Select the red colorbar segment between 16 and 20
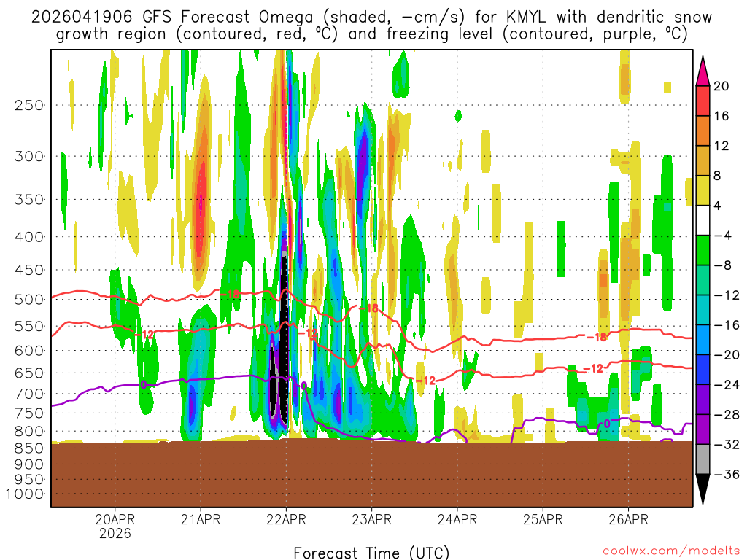The height and width of the screenshot is (560, 747). [x=703, y=101]
